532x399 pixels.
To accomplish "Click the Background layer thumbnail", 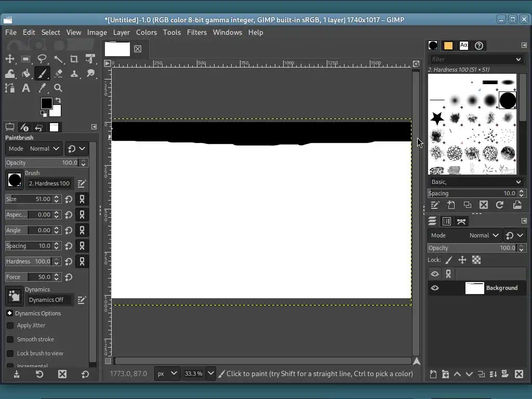I will click(x=474, y=288).
